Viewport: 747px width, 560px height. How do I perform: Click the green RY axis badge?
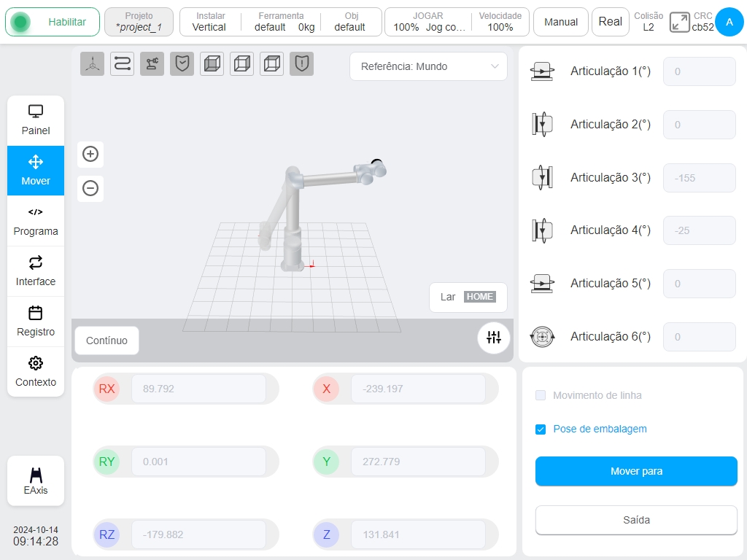point(107,462)
